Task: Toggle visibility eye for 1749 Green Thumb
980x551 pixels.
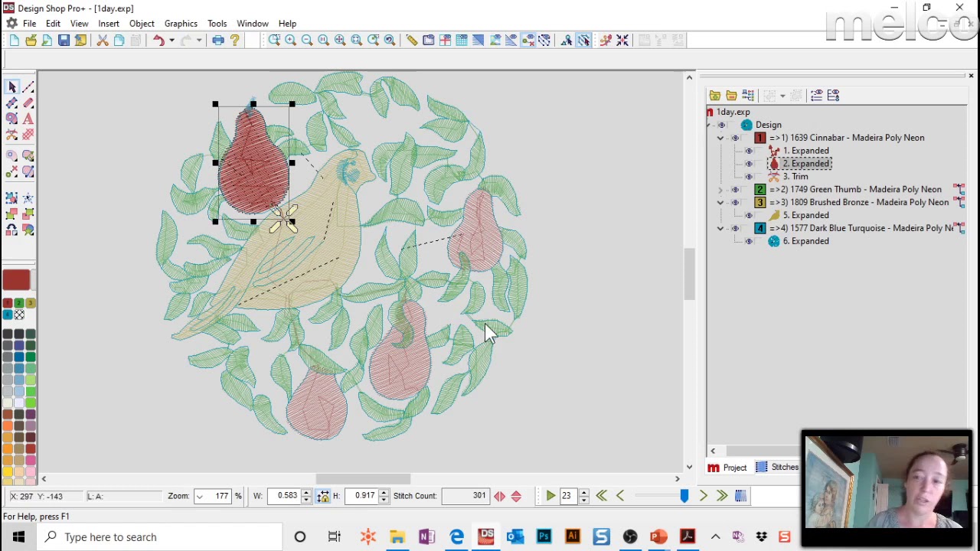Action: pyautogui.click(x=736, y=190)
